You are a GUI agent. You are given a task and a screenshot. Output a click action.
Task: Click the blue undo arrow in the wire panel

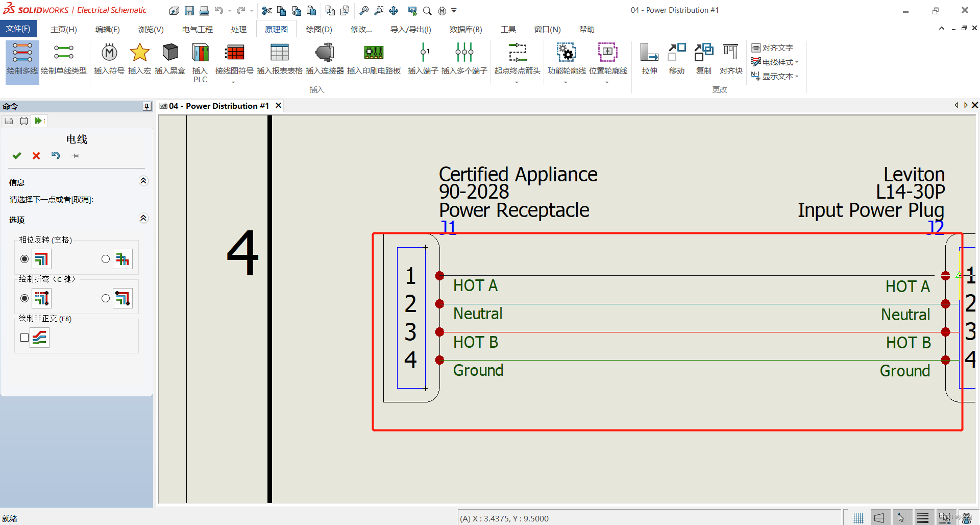(56, 156)
